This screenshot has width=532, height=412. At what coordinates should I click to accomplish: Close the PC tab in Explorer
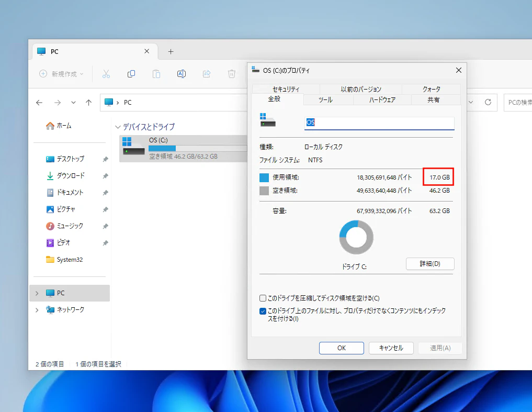[x=147, y=51]
